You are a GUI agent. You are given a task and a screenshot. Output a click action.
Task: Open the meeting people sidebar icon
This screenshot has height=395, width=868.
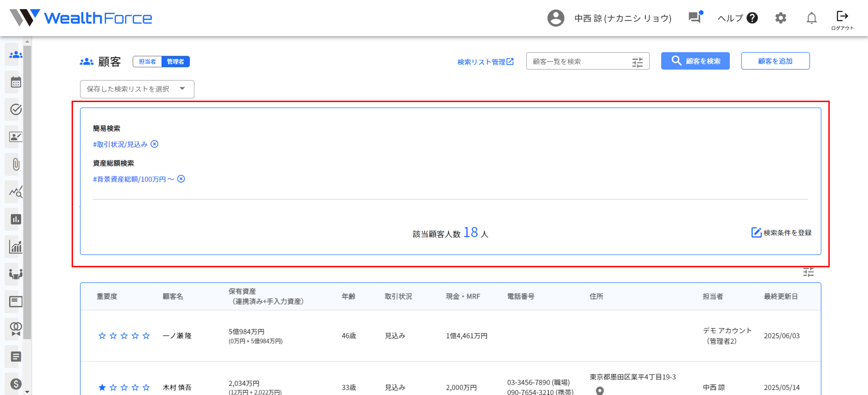(x=16, y=274)
